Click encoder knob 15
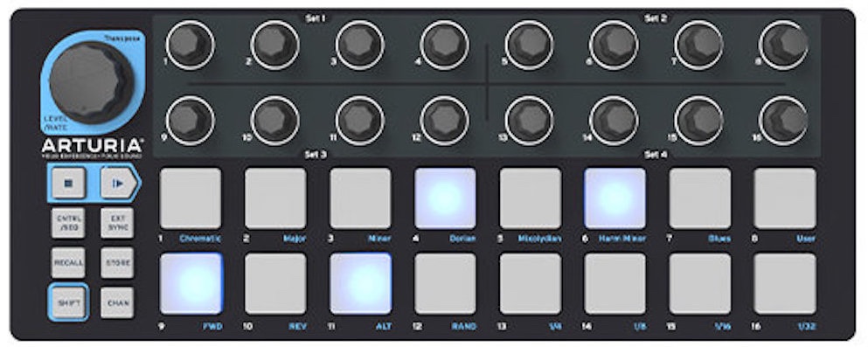This screenshot has width=868, height=347. pyautogui.click(x=698, y=120)
